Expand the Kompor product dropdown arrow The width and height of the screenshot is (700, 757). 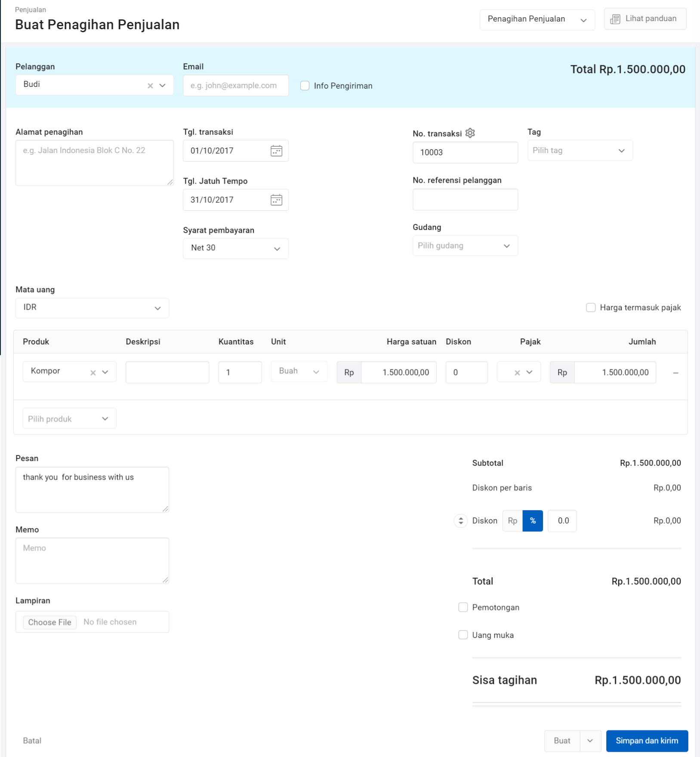pos(105,372)
